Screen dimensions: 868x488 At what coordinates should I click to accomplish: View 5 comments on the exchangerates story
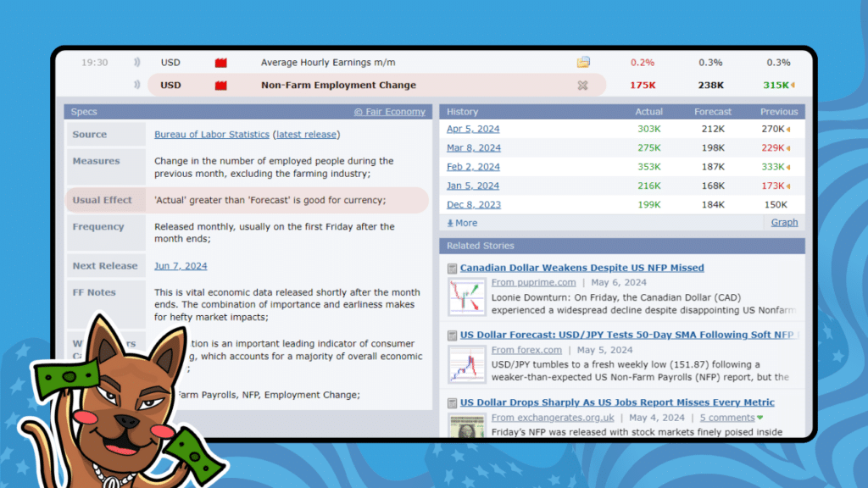pos(726,418)
